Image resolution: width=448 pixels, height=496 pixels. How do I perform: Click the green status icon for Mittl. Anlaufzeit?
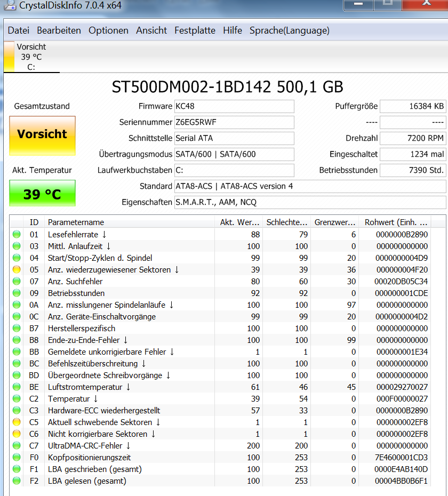pos(17,246)
